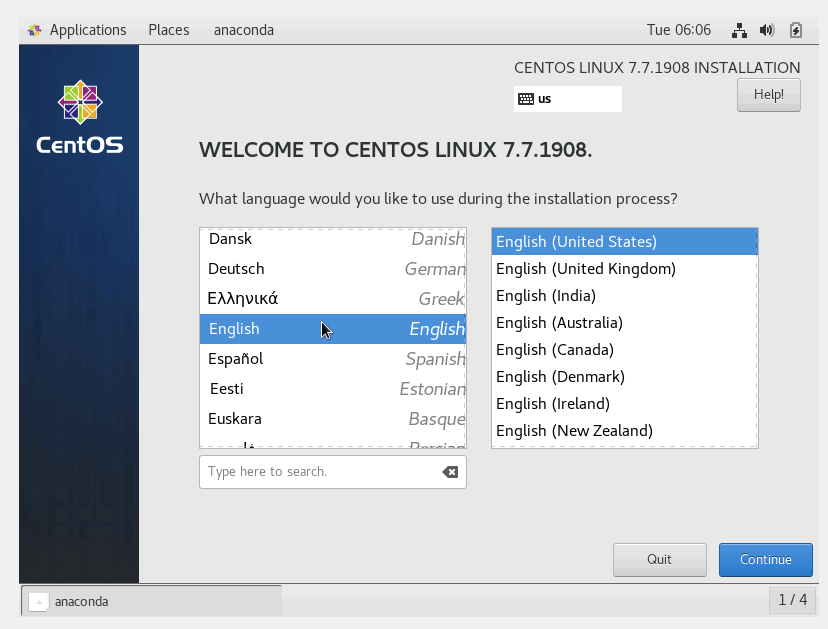Click the Continue button
828x629 pixels.
point(765,559)
